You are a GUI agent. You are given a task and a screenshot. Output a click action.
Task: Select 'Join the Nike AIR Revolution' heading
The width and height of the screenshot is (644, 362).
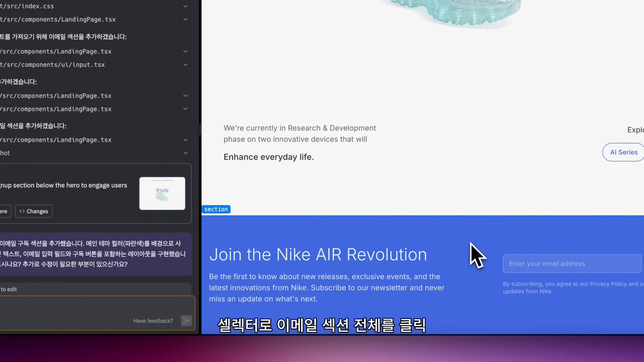pyautogui.click(x=318, y=255)
